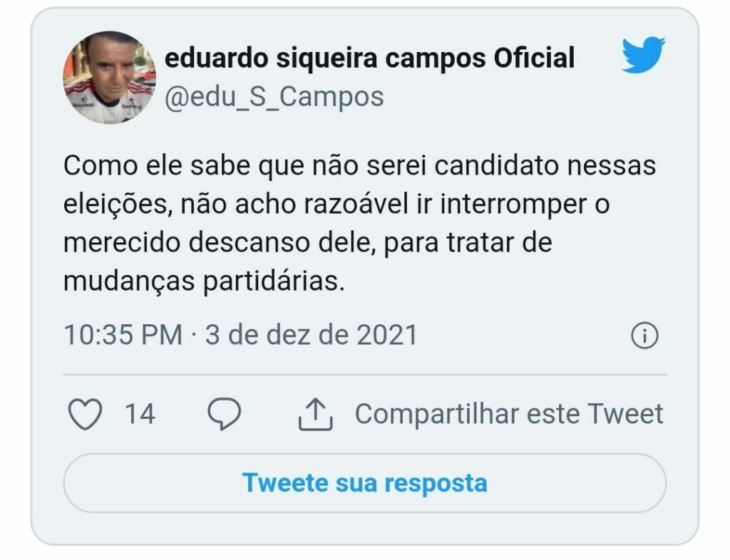Click the tweet line starting 'eleições, não acho'
The image size is (730, 560).
[x=336, y=205]
